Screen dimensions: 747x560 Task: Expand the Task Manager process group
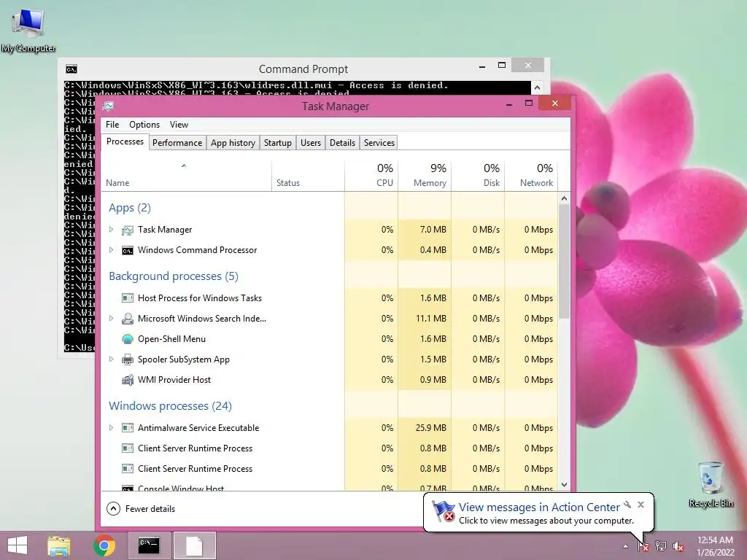coord(111,230)
